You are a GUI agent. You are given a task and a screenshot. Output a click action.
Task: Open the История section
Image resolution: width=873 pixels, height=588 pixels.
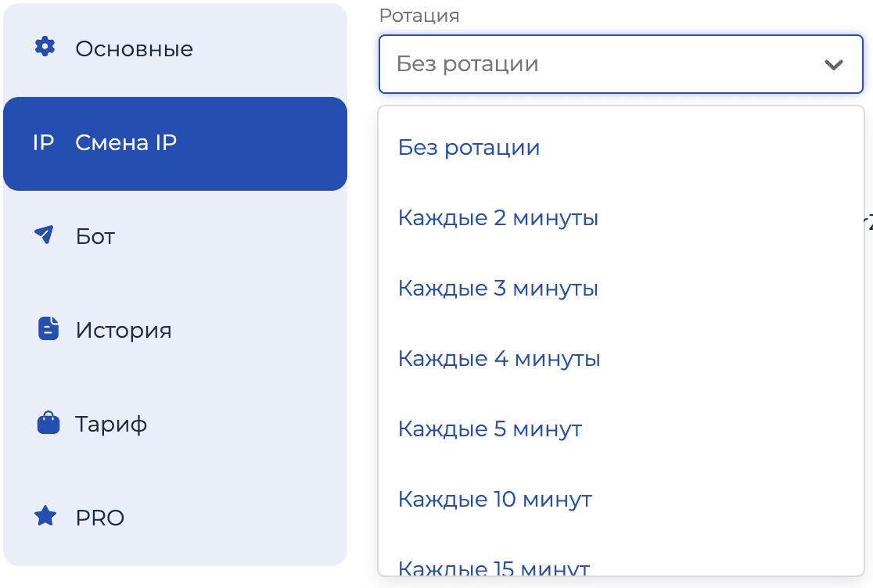(123, 330)
